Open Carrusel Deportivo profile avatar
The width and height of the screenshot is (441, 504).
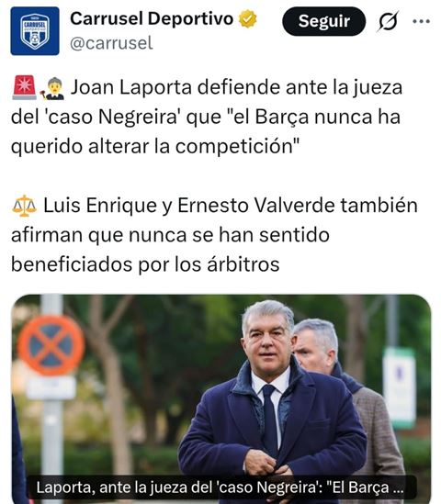[x=35, y=31]
